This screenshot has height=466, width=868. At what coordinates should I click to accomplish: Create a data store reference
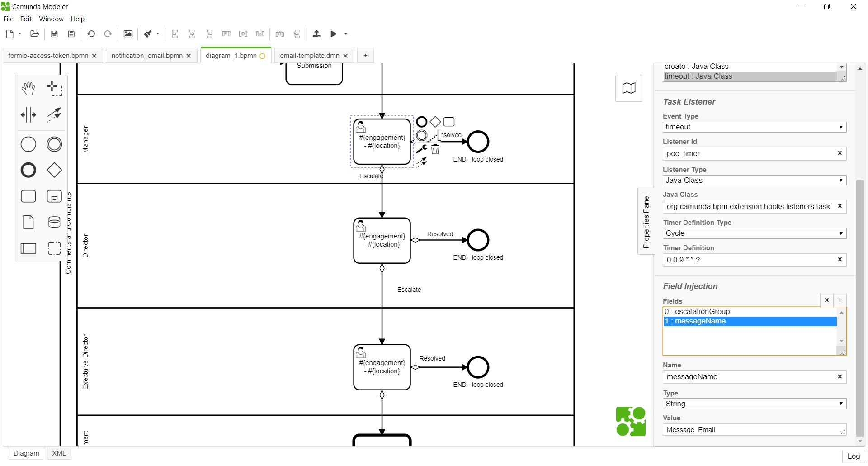click(54, 222)
